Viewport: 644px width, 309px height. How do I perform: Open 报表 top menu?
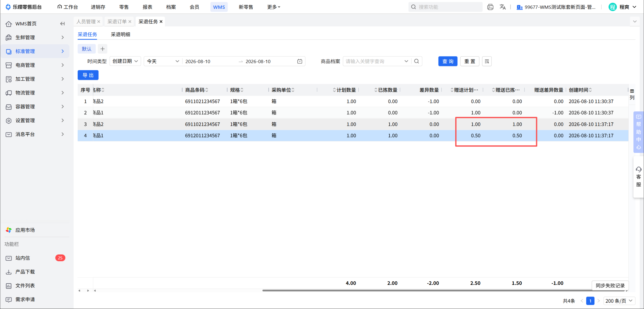pos(148,7)
